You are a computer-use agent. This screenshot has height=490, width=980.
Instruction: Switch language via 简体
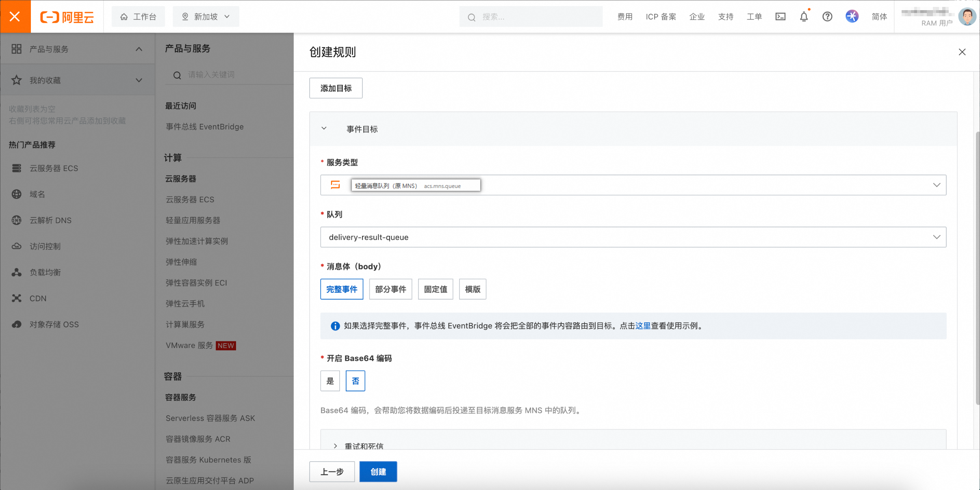tap(879, 17)
